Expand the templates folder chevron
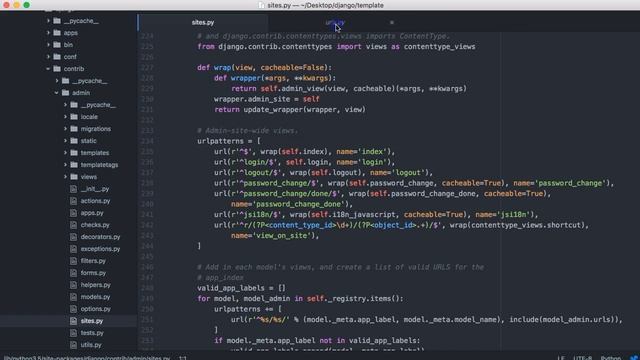Screen dimensions: 640x360 [x=65, y=153]
